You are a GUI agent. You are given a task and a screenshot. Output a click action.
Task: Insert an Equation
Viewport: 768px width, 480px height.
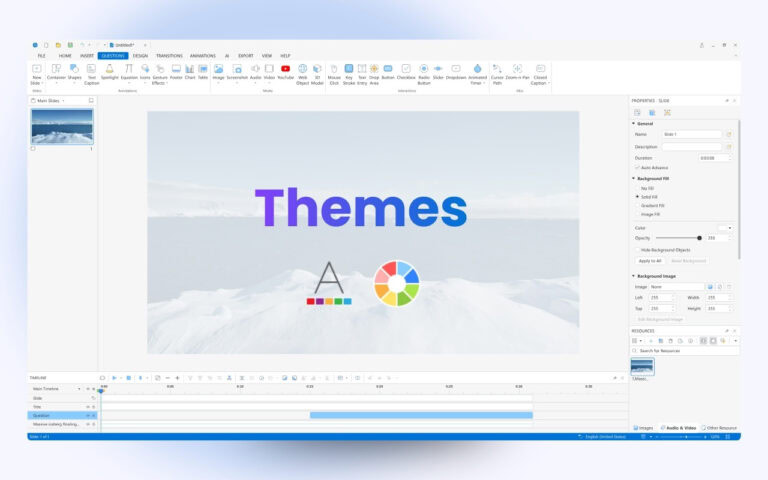pos(129,72)
